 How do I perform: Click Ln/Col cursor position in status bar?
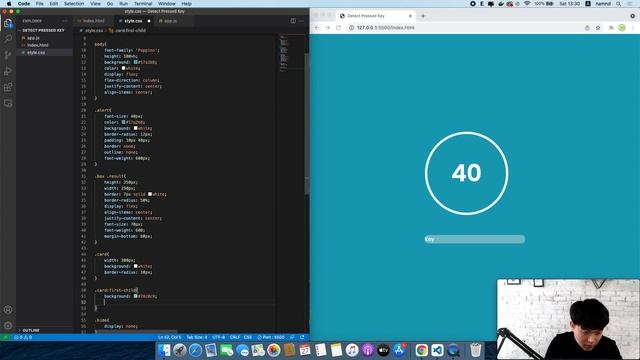tap(169, 338)
